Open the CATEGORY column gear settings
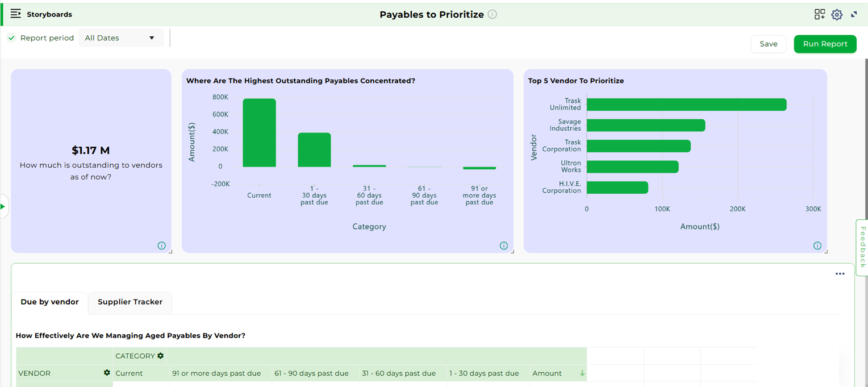868x387 pixels. coord(161,356)
